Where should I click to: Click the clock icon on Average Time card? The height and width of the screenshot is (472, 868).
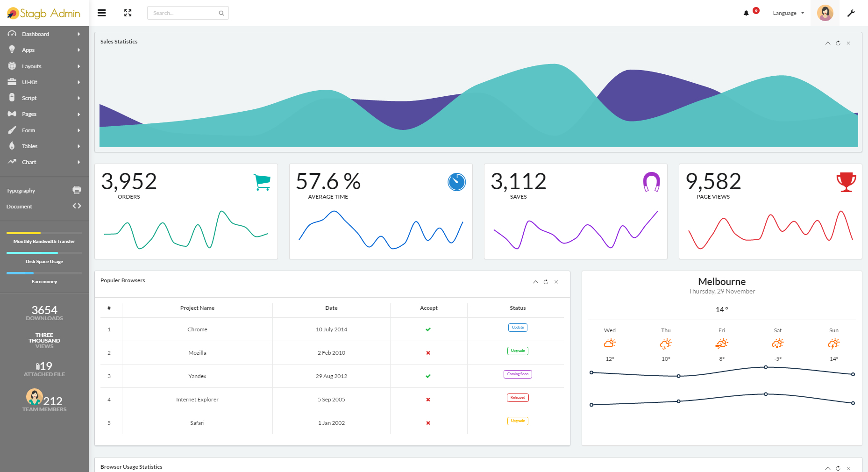pos(457,182)
